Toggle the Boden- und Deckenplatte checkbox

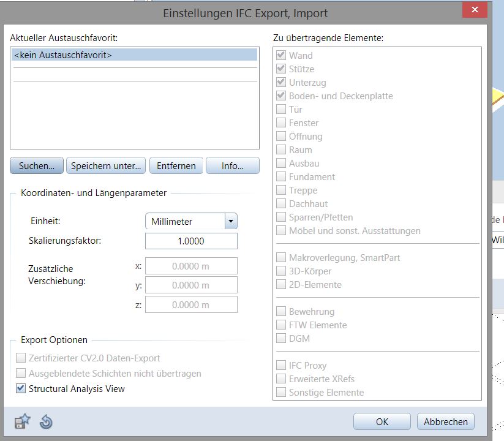click(281, 96)
